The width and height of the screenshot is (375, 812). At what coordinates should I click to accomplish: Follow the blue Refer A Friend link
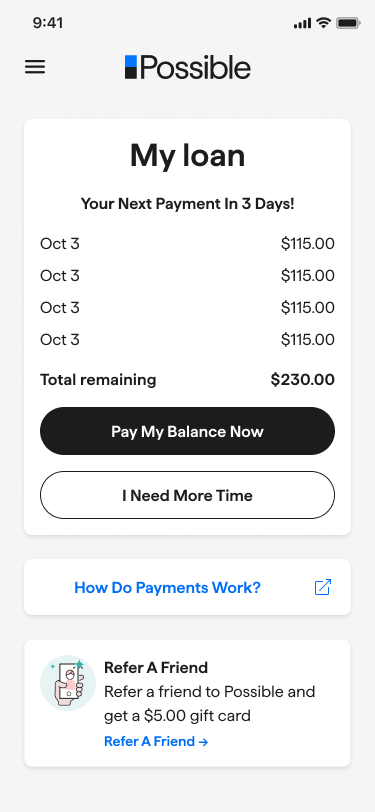[156, 742]
